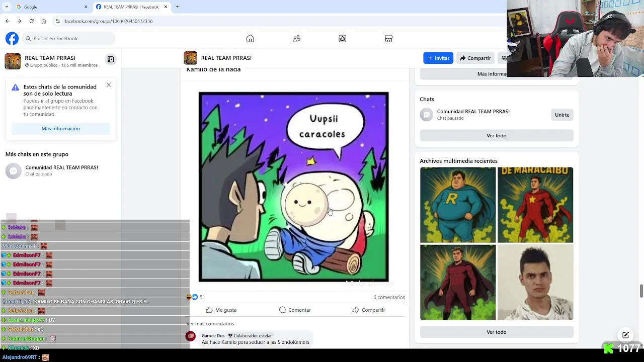
Task: Switch to REAL TEAM PRRAS! Facebook tab
Action: click(x=131, y=7)
